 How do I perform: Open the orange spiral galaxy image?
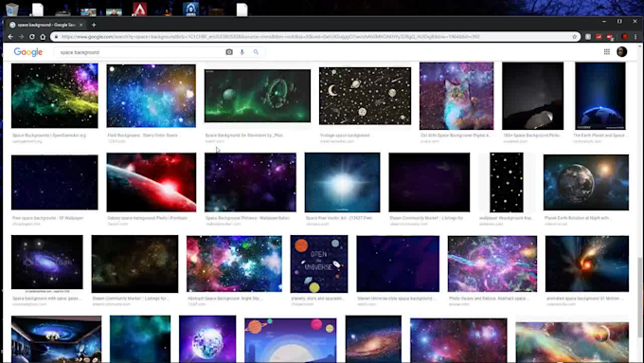pyautogui.click(x=373, y=339)
